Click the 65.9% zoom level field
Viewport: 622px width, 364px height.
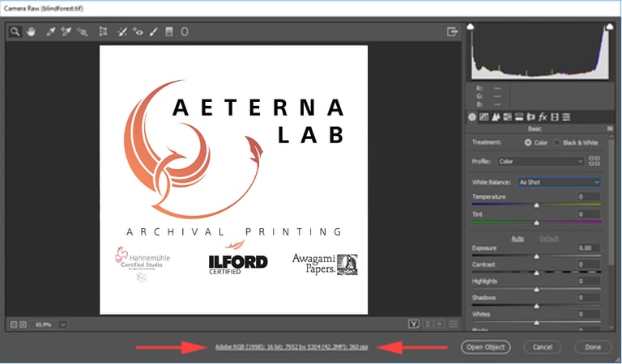point(43,325)
